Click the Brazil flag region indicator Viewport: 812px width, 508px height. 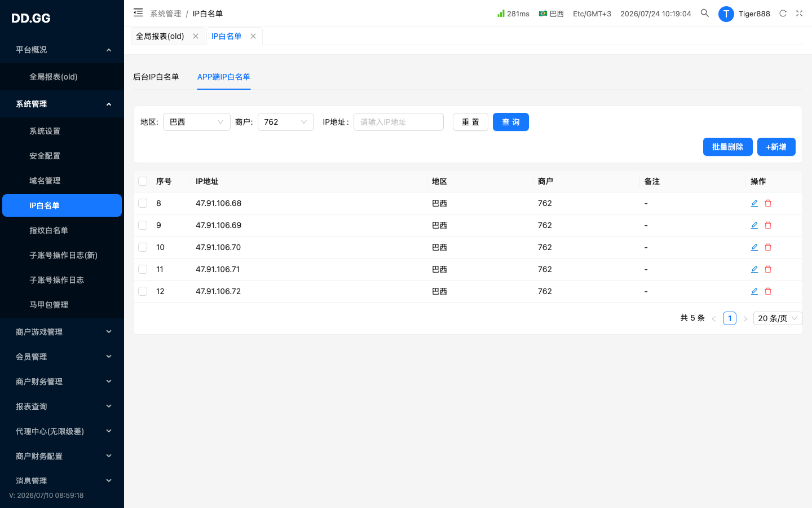(542, 14)
